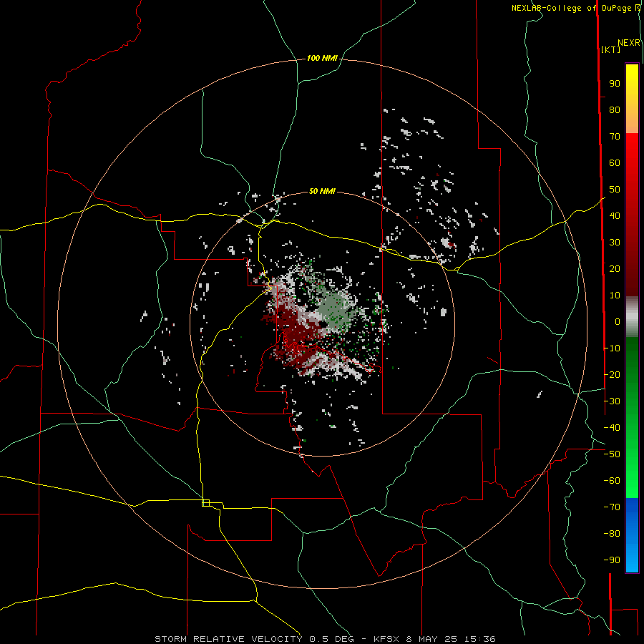
Task: Click the light blue -90 color bar segment
Action: (x=632, y=559)
